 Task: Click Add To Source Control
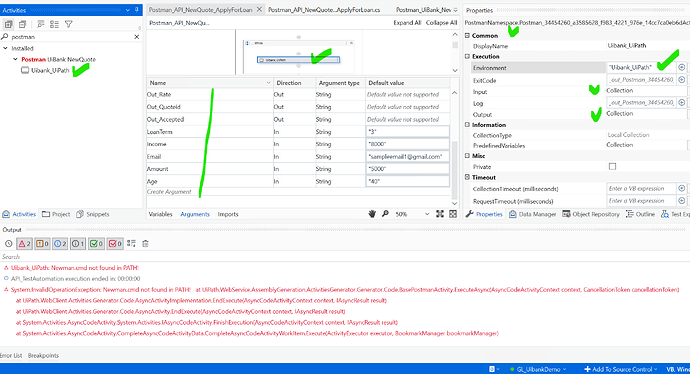[x=620, y=369]
